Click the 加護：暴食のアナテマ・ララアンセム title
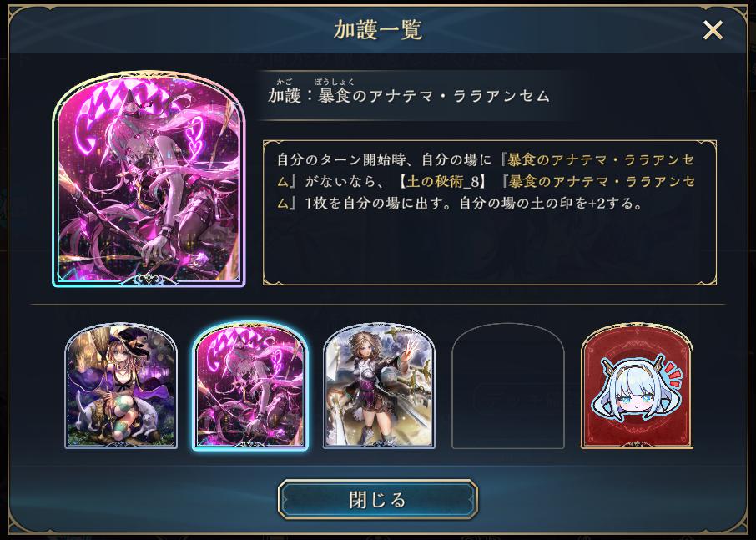 click(409, 95)
